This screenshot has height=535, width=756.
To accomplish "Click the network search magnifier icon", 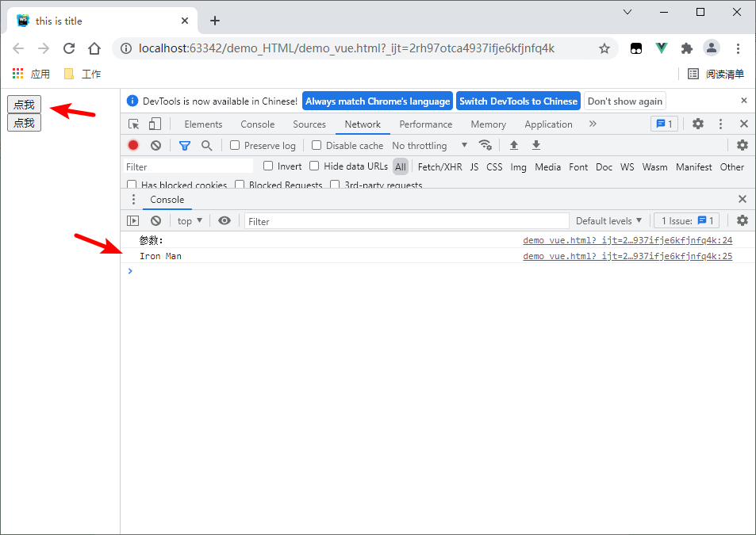I will tap(205, 145).
